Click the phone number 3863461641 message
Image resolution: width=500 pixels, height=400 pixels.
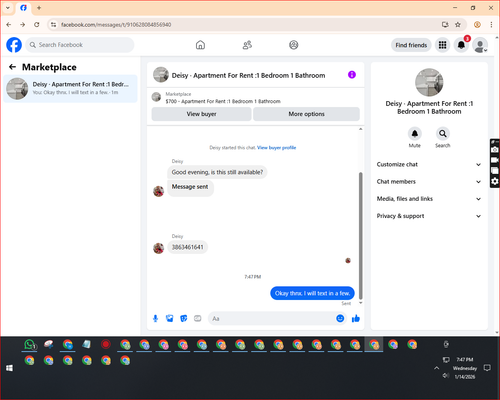(x=187, y=247)
